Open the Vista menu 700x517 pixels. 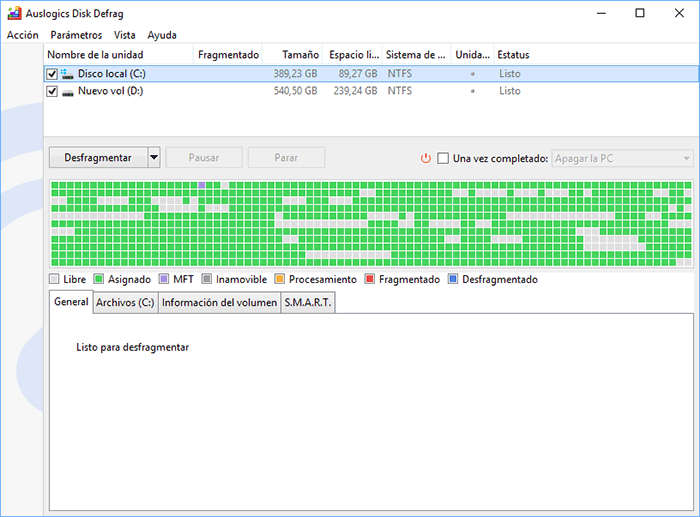(x=125, y=35)
